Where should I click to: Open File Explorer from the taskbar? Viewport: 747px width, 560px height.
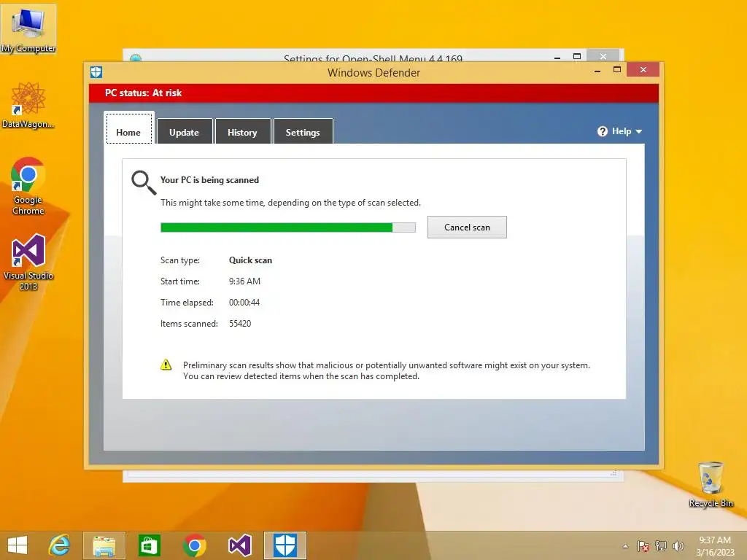104,545
